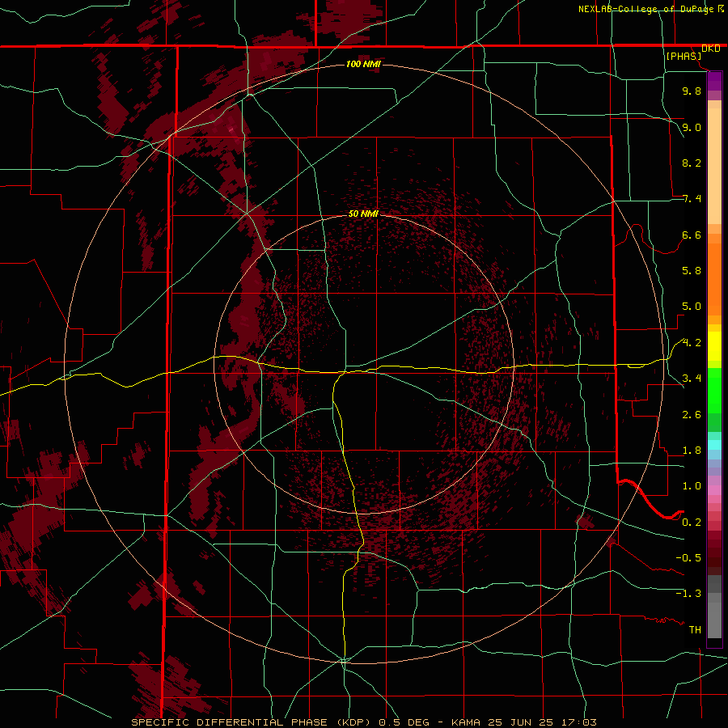Click the 9.8 scale value
The width and height of the screenshot is (728, 728).
(x=692, y=91)
